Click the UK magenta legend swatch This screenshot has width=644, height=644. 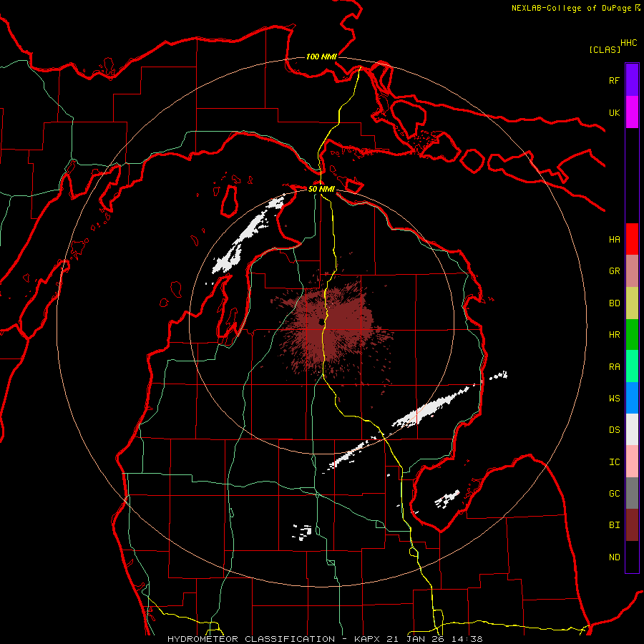tap(632, 112)
